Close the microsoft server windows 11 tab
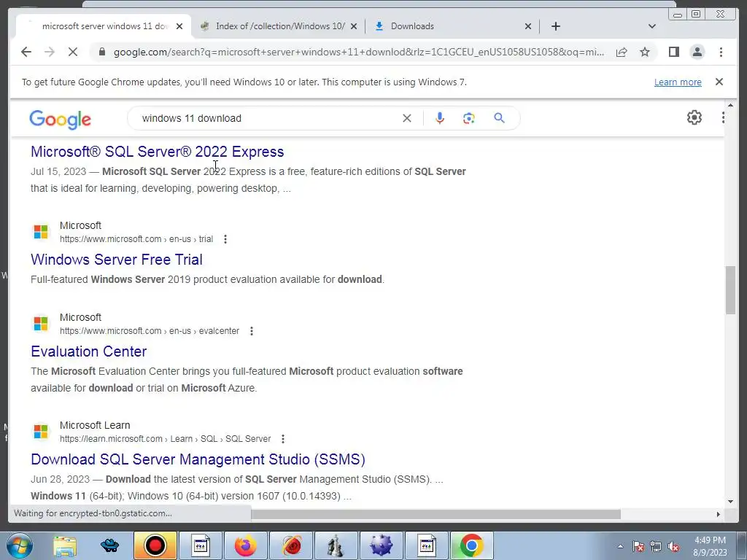This screenshot has height=560, width=747. pyautogui.click(x=179, y=27)
